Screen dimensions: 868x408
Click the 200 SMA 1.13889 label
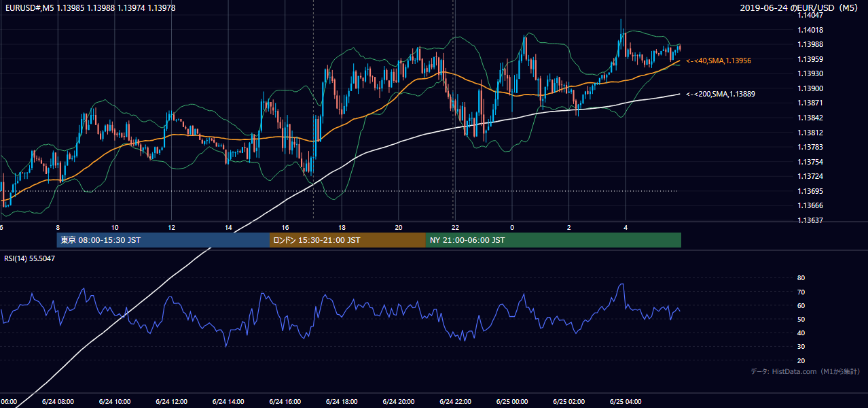pos(720,94)
